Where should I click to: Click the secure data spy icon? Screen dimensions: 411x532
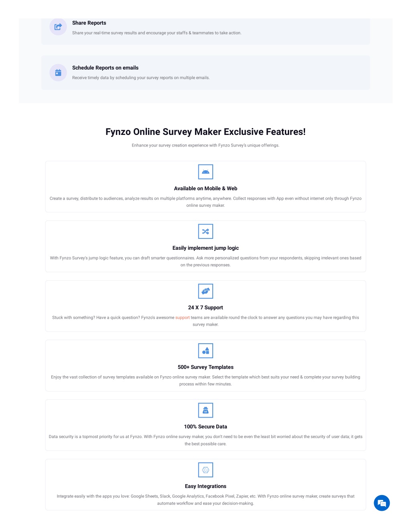click(205, 410)
